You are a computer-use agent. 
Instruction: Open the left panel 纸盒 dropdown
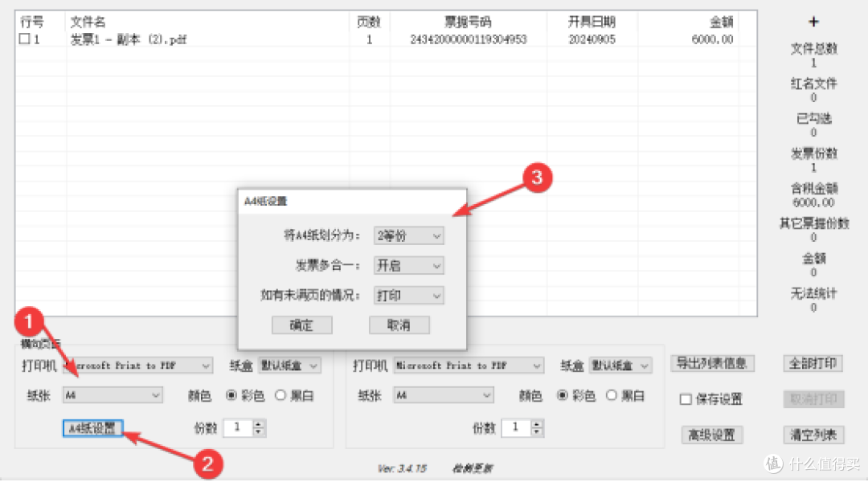click(289, 366)
